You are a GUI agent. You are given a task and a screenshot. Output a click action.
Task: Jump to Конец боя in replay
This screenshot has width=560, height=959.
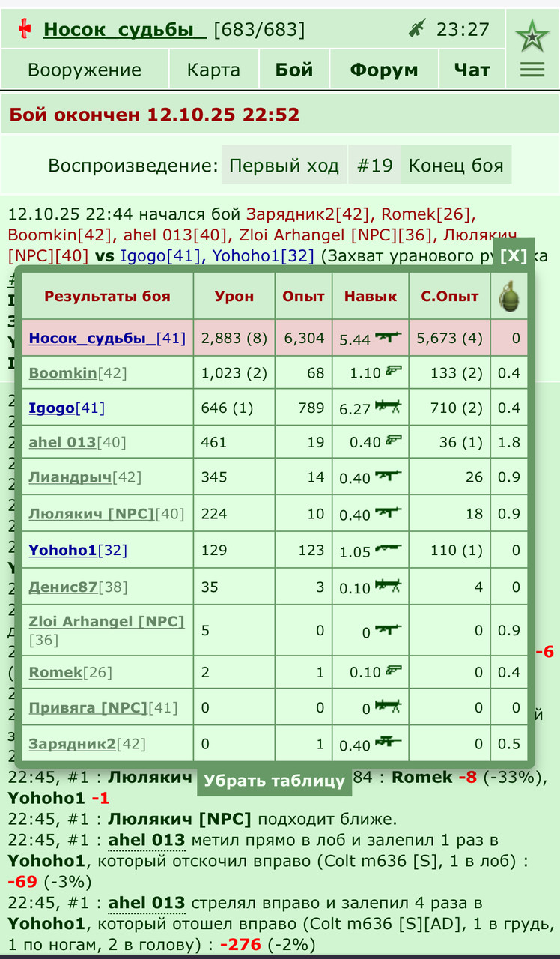[x=456, y=165]
